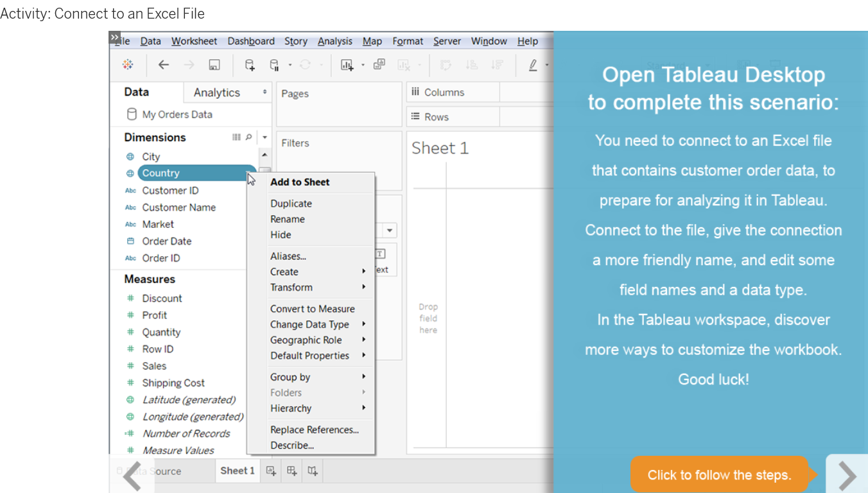Click the new dashboard icon in bottom bar
The image size is (868, 493).
point(291,471)
